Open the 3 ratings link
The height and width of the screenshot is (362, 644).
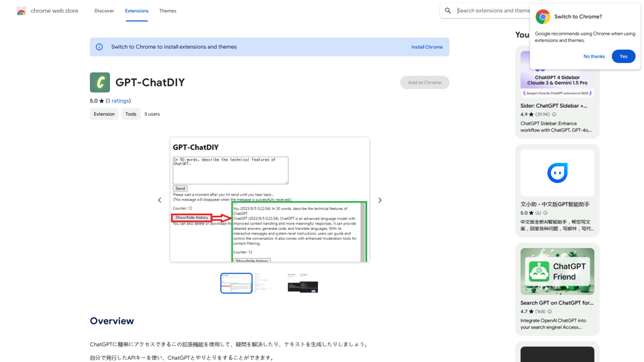click(118, 101)
